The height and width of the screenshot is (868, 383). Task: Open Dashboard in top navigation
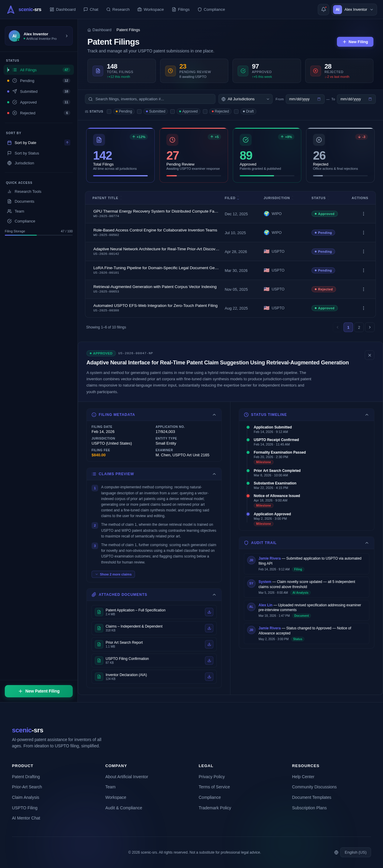pos(63,10)
